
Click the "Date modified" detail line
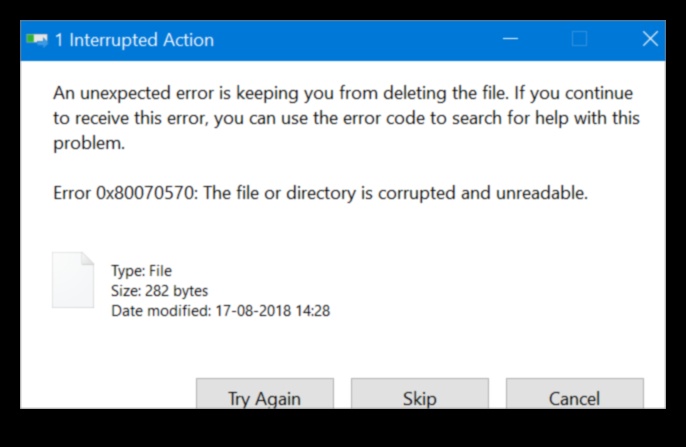pos(220,311)
